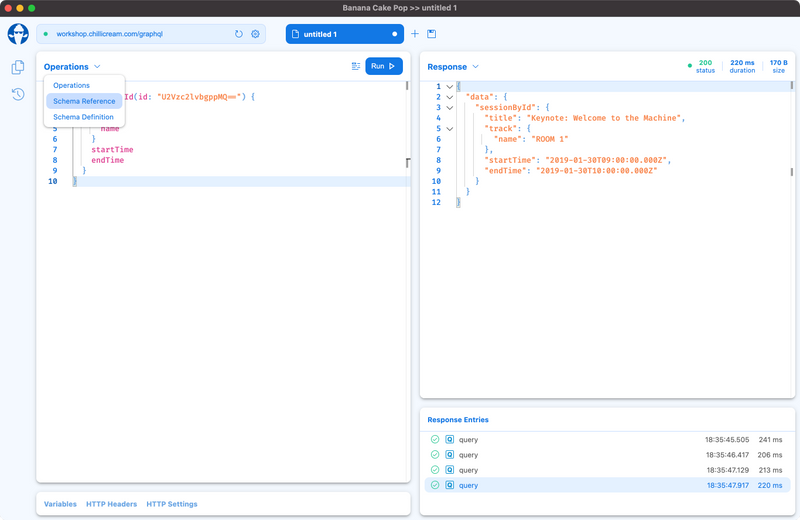The width and height of the screenshot is (800, 520).
Task: Select Schema Reference from the menu
Action: tap(84, 101)
